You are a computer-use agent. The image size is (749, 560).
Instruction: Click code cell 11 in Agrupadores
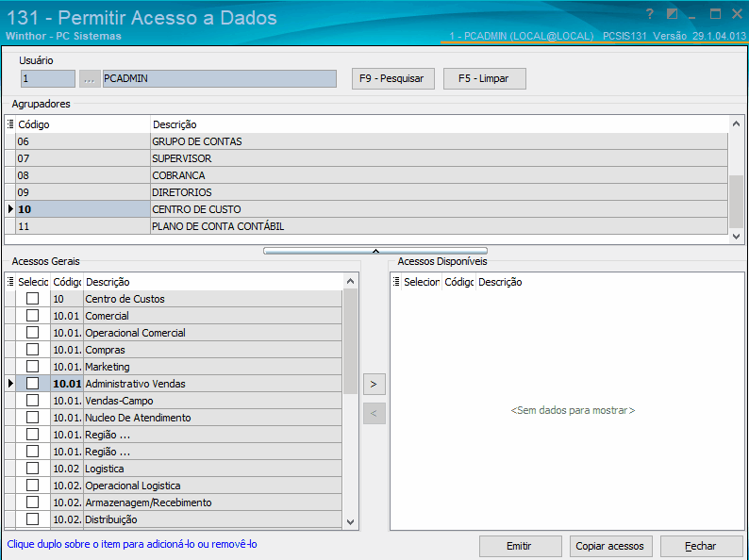click(83, 226)
